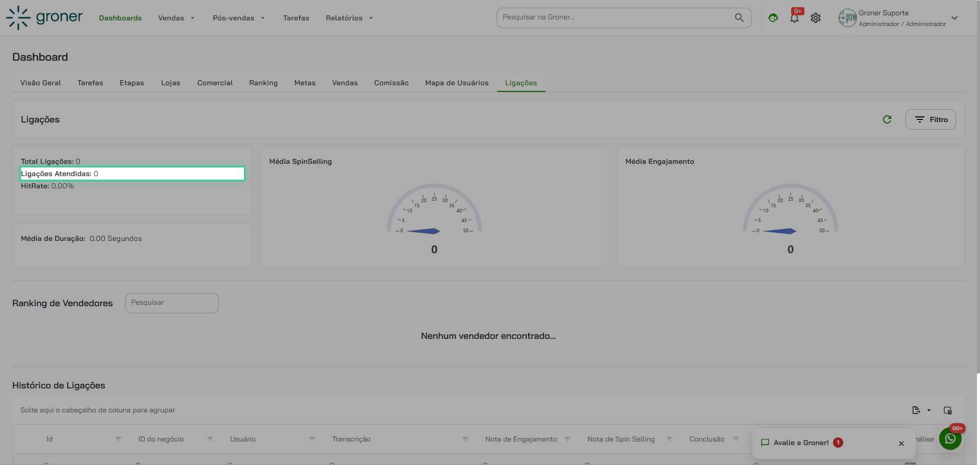Screen dimensions: 980x465
Task: Expand the Relatórios menu dropdown
Action: tap(371, 18)
